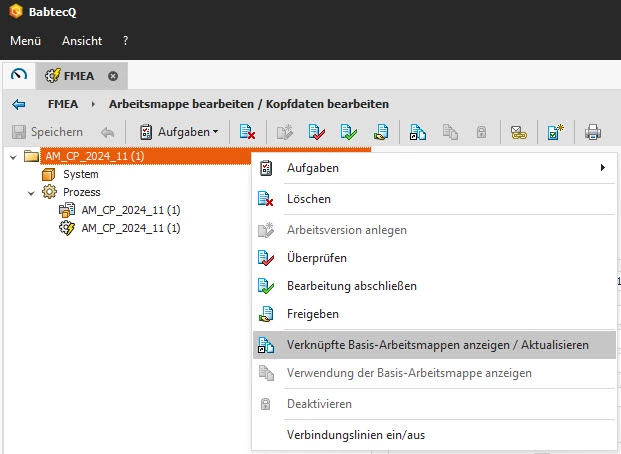This screenshot has height=454, width=621.
Task: Select the System tree node
Action: click(81, 174)
